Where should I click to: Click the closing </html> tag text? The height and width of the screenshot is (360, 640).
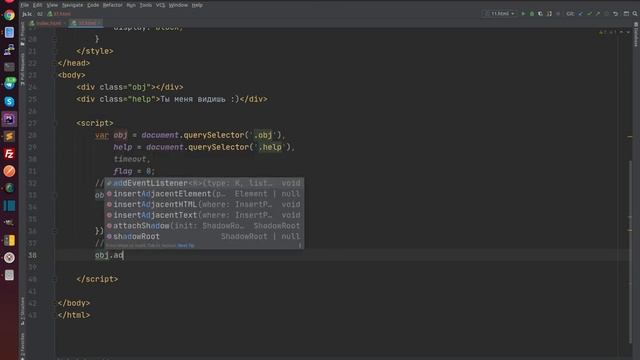click(x=74, y=316)
